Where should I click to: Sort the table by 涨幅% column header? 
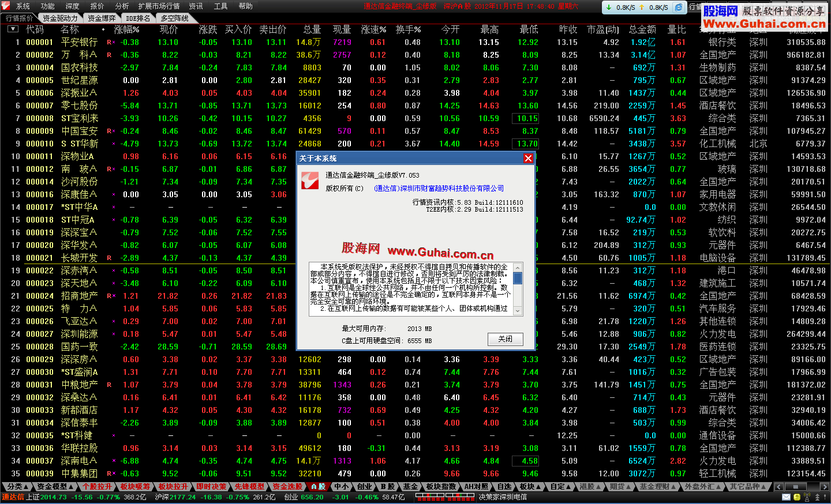pos(126,29)
